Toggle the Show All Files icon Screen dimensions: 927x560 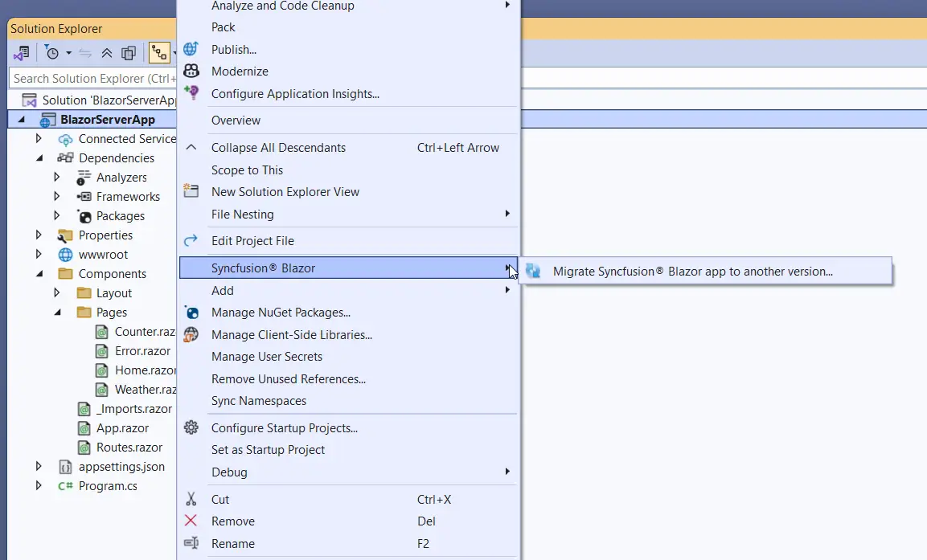coord(129,52)
